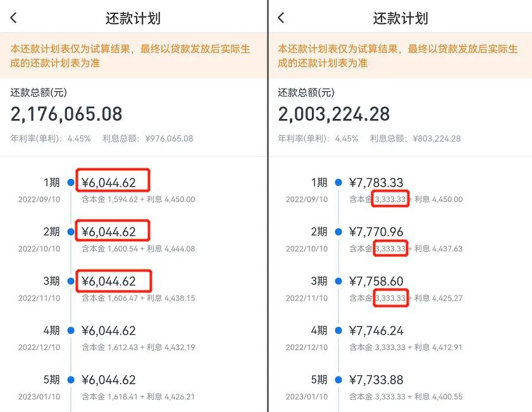The height and width of the screenshot is (412, 532).
Task: Select the ¥7,770.96 installment amount
Action: (376, 232)
